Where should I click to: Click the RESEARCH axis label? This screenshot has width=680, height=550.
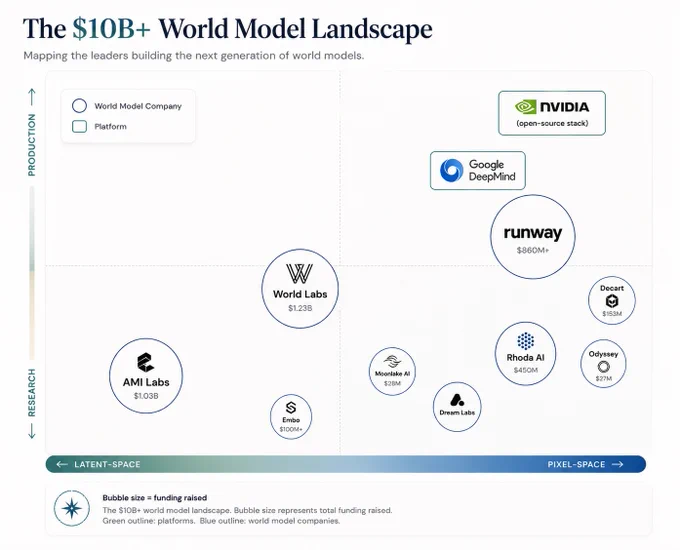(32, 393)
